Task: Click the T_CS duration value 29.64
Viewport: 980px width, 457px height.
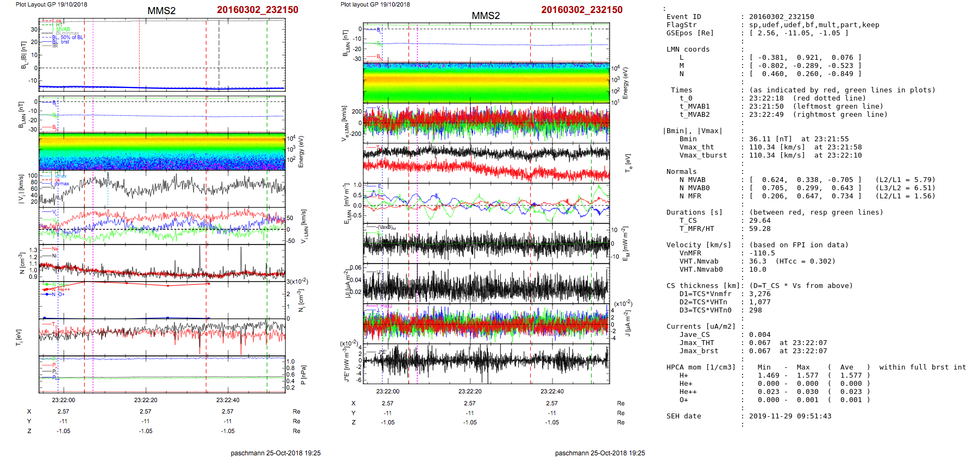Action: coord(759,221)
